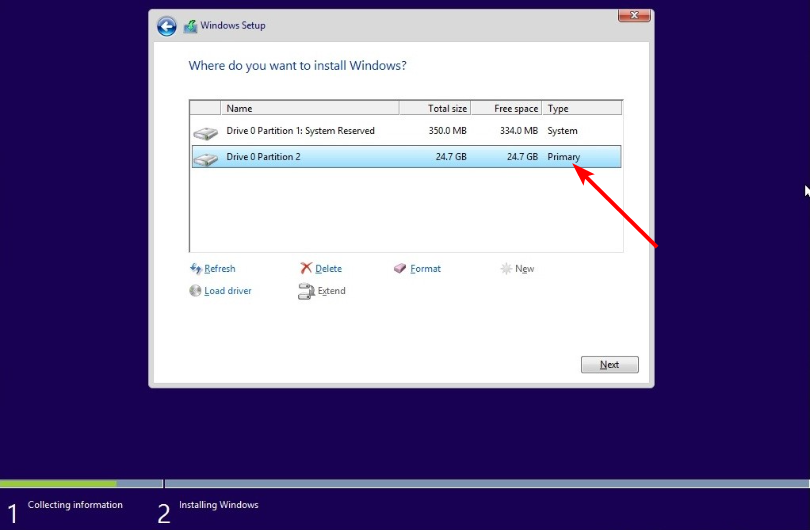Click the System type cell

pos(563,131)
